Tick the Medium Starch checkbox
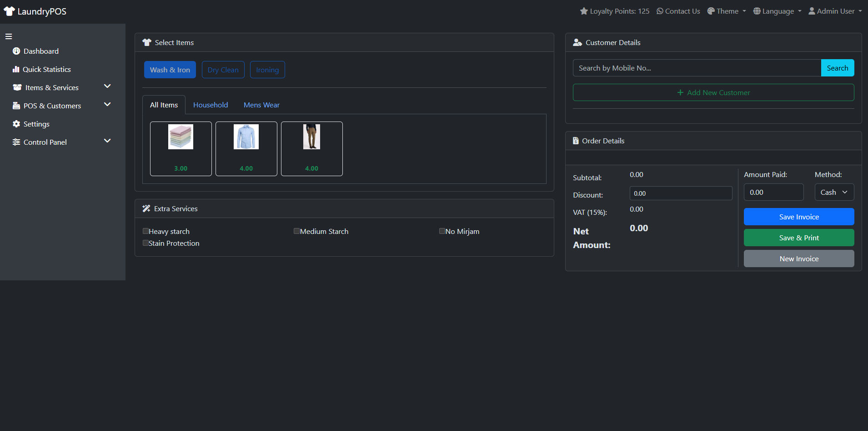 pos(296,231)
